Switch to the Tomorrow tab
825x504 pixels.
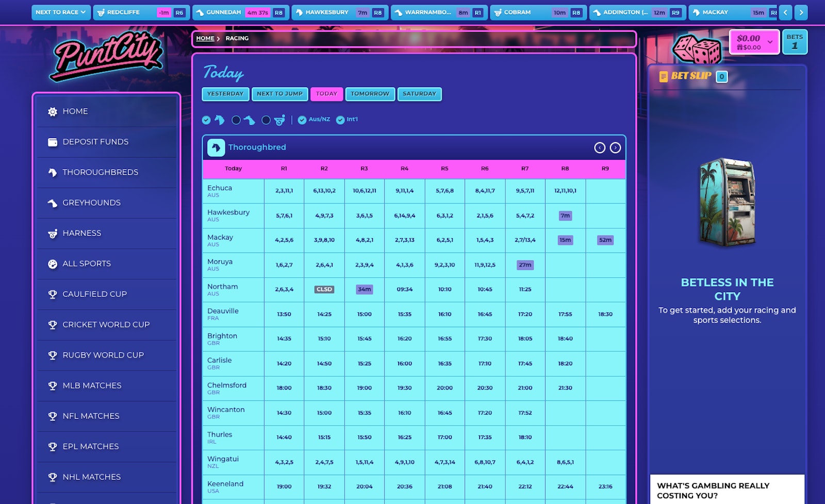[x=370, y=94]
